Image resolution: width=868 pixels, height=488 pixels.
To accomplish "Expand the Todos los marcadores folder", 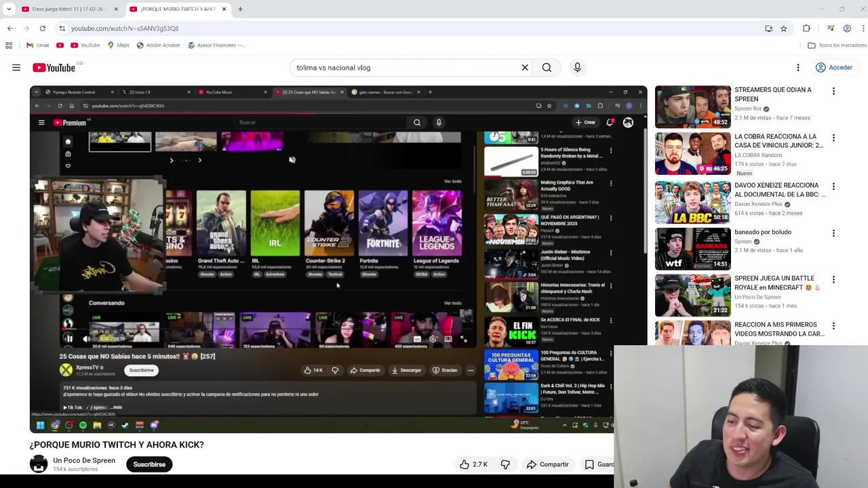I will coord(837,45).
